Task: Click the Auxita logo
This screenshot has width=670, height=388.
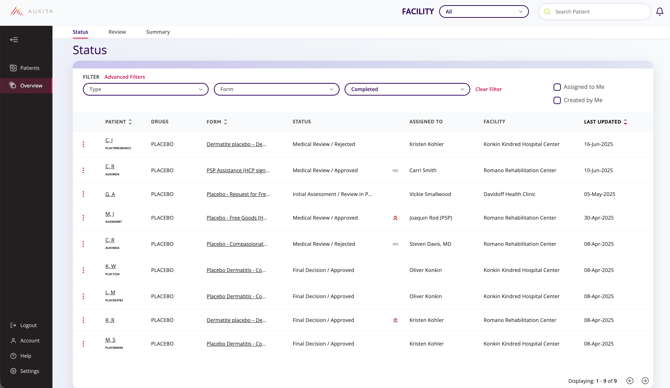Action: [32, 11]
